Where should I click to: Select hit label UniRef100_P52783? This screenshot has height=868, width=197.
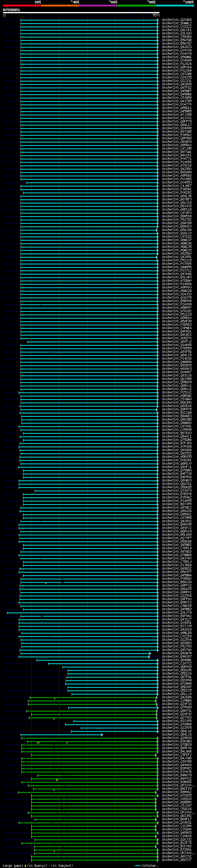(x=176, y=646)
